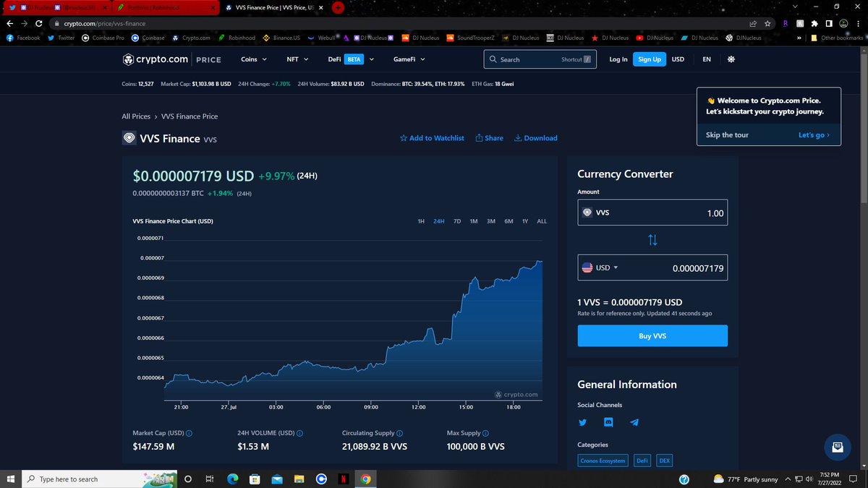Click the Share button
Screen dimensions: 868x488
(489, 138)
